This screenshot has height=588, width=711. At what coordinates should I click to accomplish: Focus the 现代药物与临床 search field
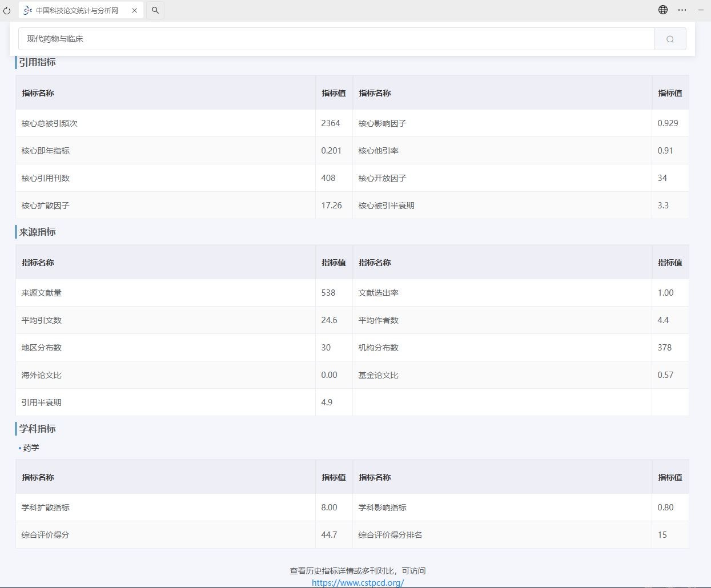click(337, 39)
